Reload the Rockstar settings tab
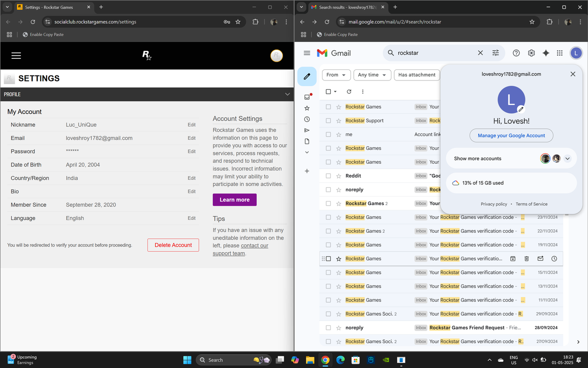The height and width of the screenshot is (368, 588). [x=33, y=22]
